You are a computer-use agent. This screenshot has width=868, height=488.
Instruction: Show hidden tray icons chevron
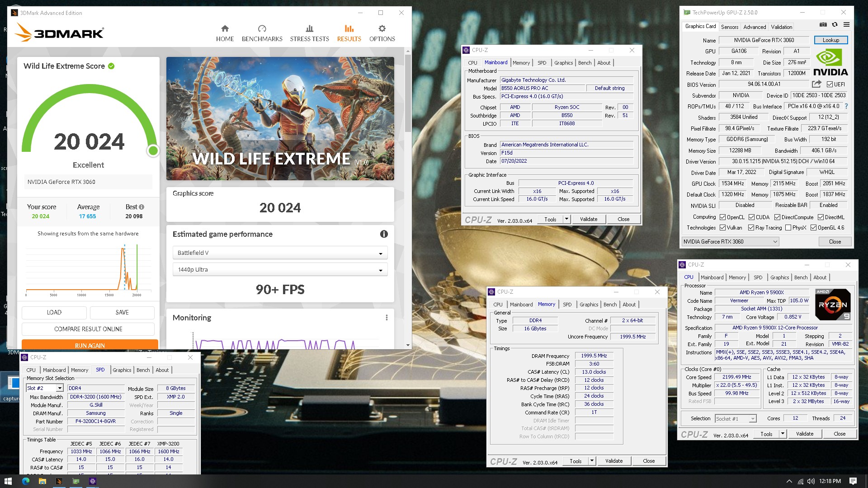pyautogui.click(x=789, y=481)
